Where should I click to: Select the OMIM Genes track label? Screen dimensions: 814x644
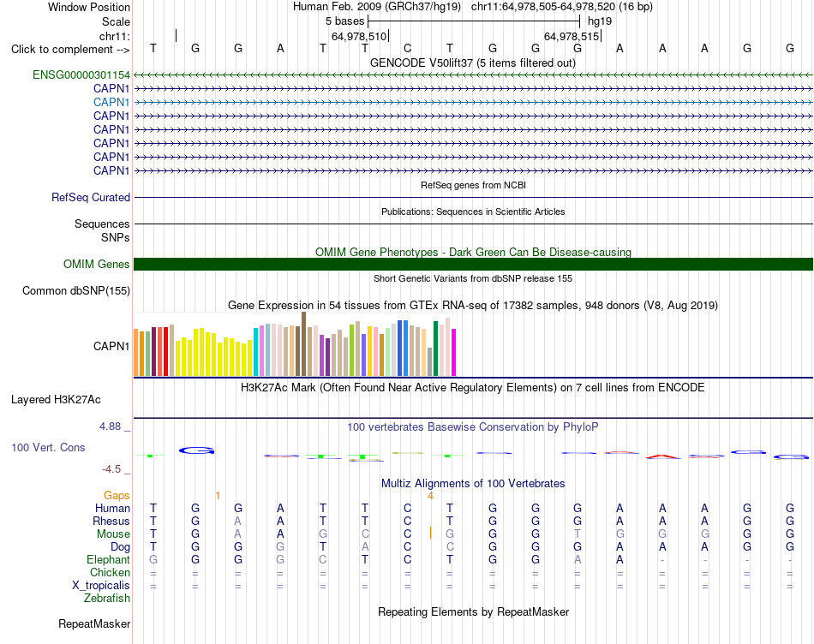pos(96,264)
